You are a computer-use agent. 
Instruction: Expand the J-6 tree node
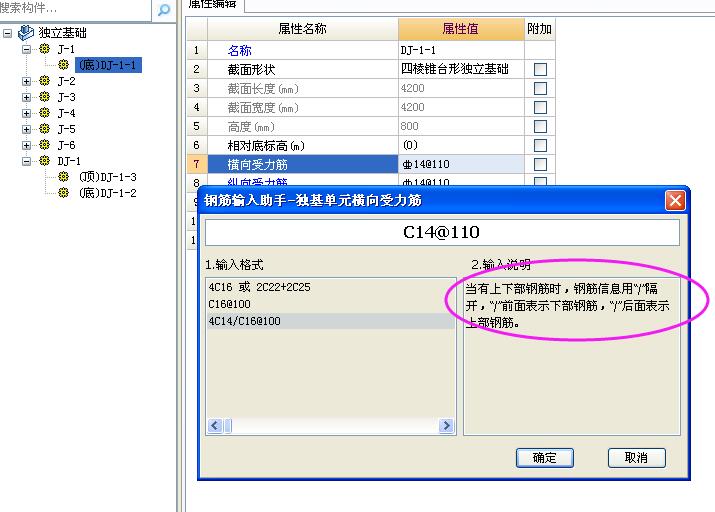26,145
